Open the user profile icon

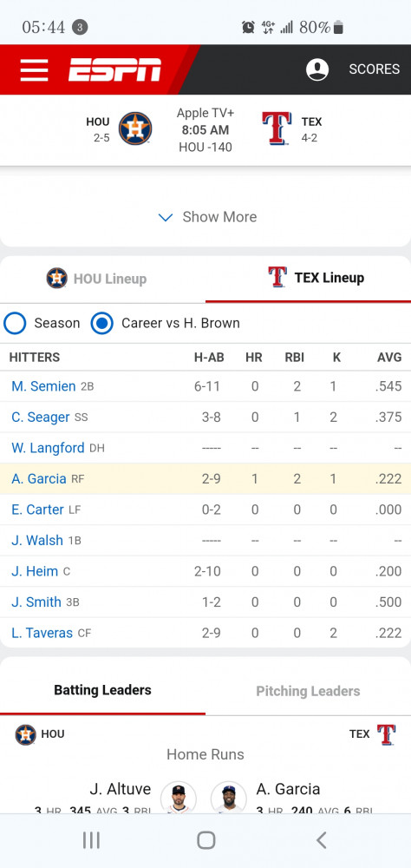coord(317,69)
